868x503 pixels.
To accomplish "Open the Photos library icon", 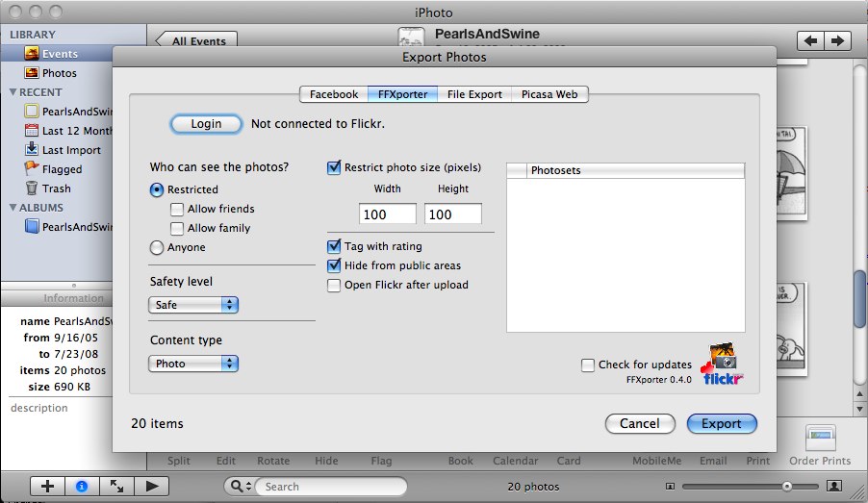I will click(x=32, y=73).
